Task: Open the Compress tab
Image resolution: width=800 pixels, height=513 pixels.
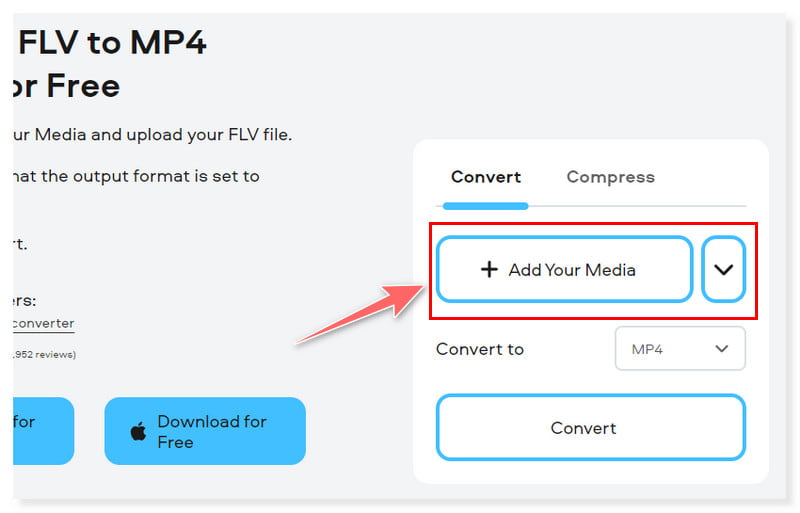Action: pos(610,177)
